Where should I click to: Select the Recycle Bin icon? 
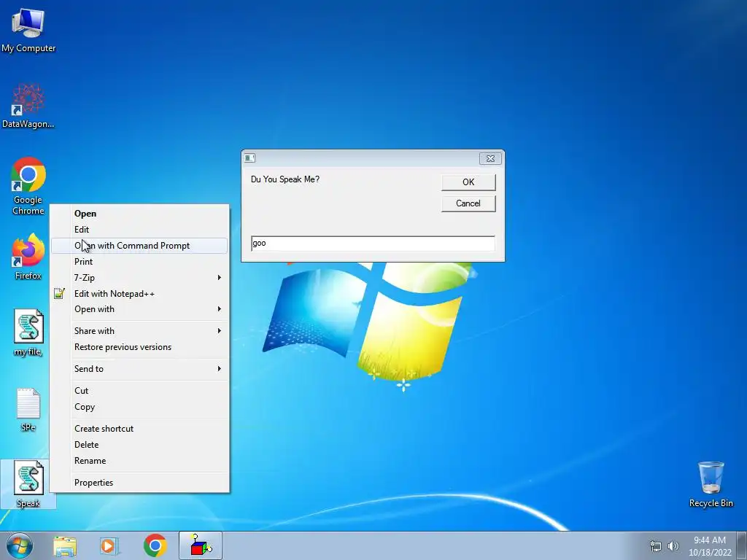tap(711, 484)
